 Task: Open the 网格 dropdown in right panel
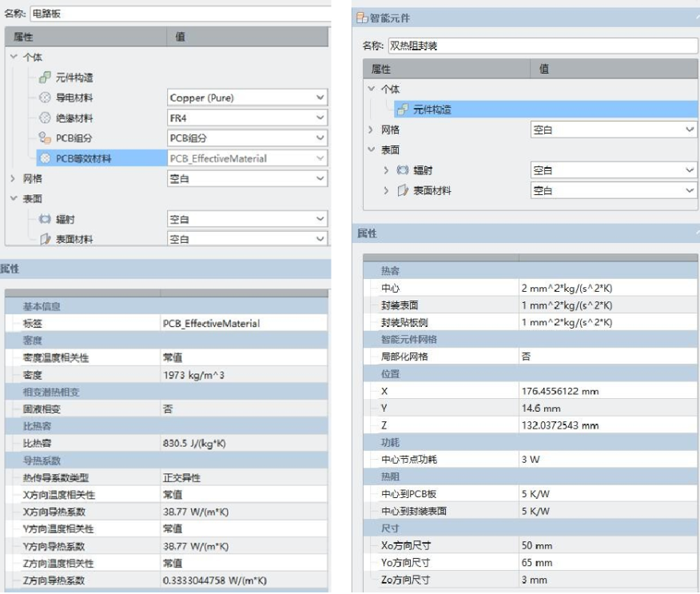(690, 130)
